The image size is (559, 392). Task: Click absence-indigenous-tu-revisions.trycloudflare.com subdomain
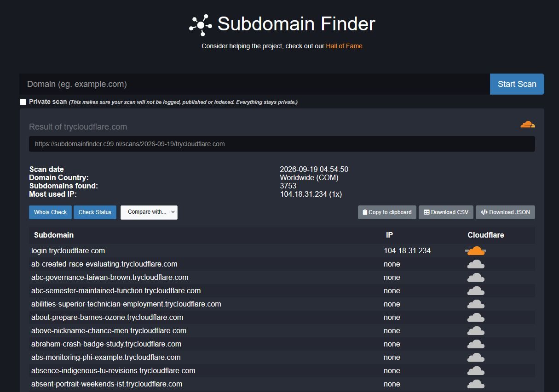pos(113,371)
